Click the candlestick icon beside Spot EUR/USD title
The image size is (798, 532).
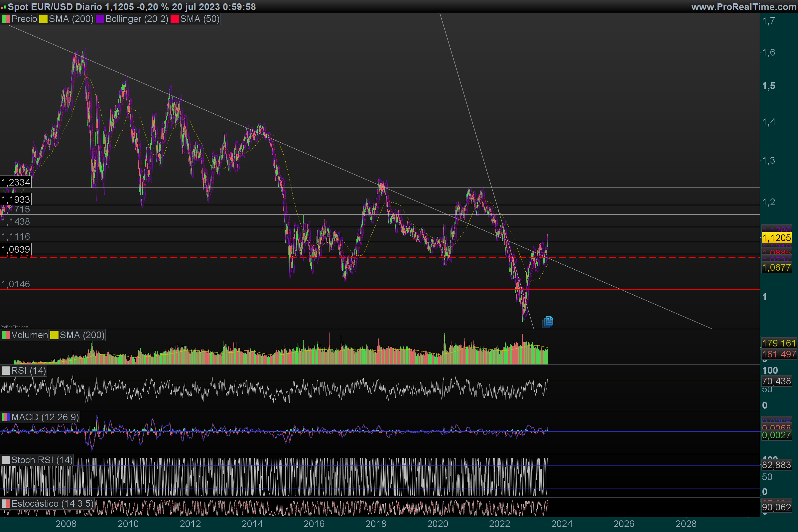(x=3, y=7)
